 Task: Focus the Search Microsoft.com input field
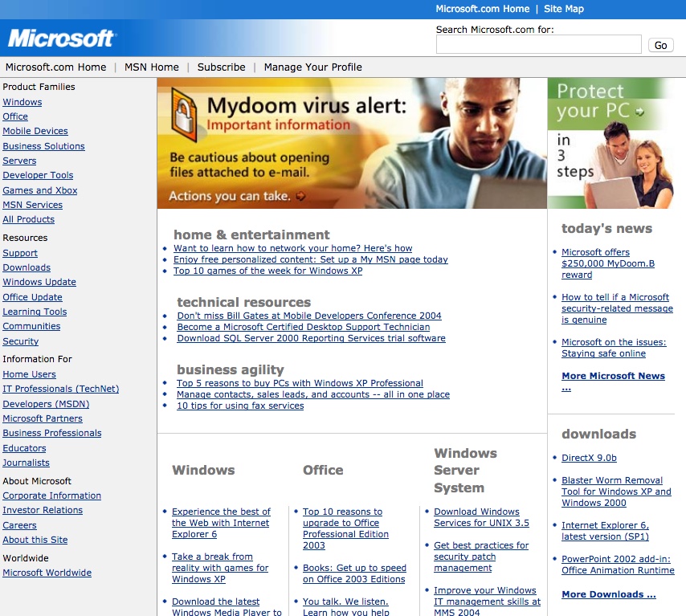point(538,44)
